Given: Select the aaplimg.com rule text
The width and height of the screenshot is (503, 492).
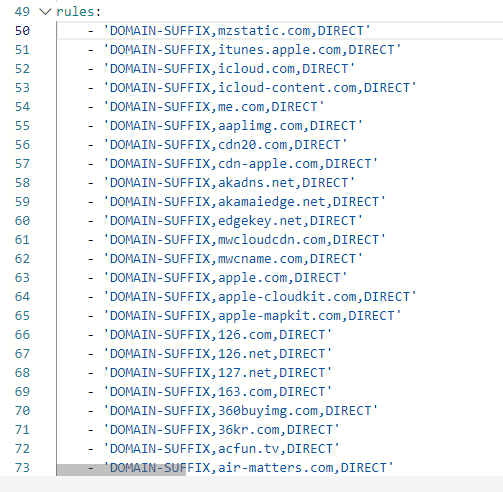Looking at the screenshot, I should coord(233,126).
